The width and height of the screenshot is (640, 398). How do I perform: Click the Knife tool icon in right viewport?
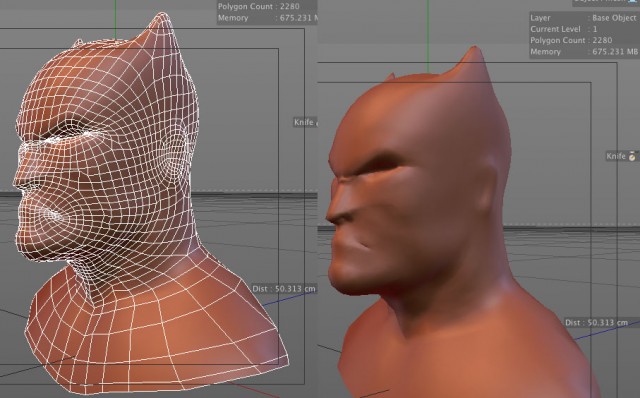(x=632, y=156)
